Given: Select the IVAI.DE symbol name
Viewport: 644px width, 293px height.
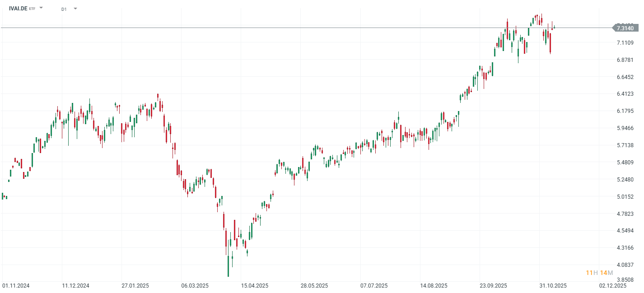Looking at the screenshot, I should [18, 8].
